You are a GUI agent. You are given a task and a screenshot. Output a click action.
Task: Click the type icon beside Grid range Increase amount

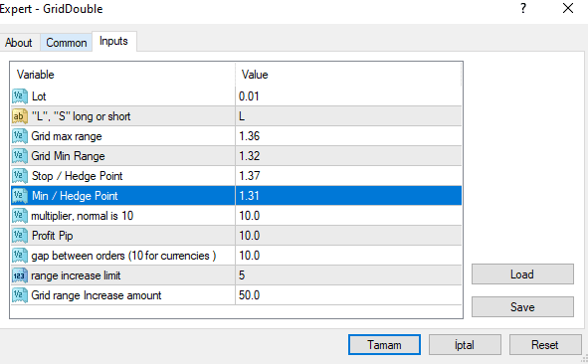click(20, 295)
